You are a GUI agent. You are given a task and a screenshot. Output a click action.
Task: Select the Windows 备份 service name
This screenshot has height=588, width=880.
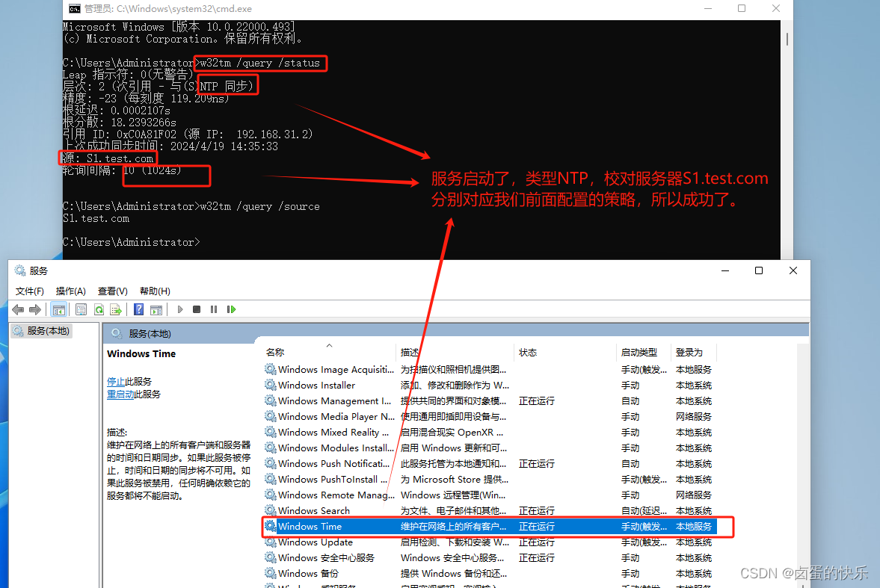pyautogui.click(x=308, y=573)
